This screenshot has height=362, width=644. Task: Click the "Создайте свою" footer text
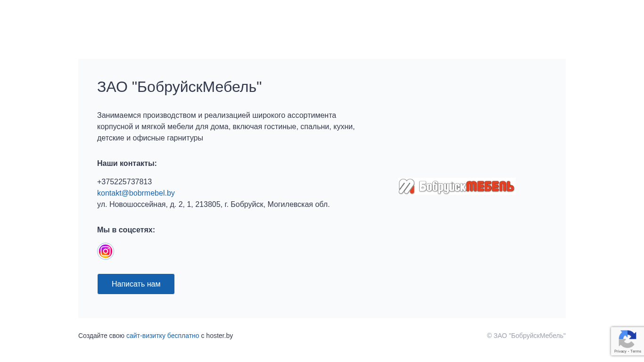click(x=101, y=336)
